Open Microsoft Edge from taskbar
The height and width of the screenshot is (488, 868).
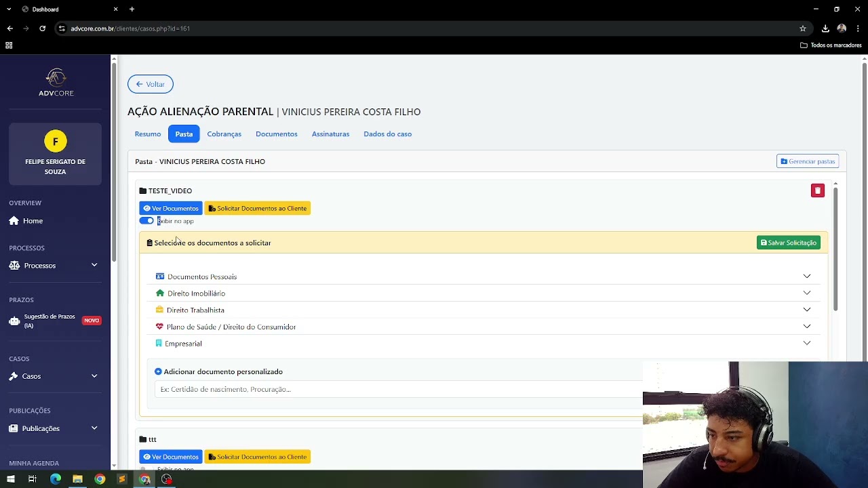(x=56, y=479)
